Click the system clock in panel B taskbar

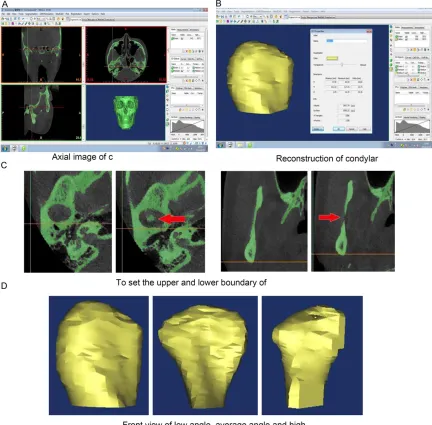pos(425,145)
